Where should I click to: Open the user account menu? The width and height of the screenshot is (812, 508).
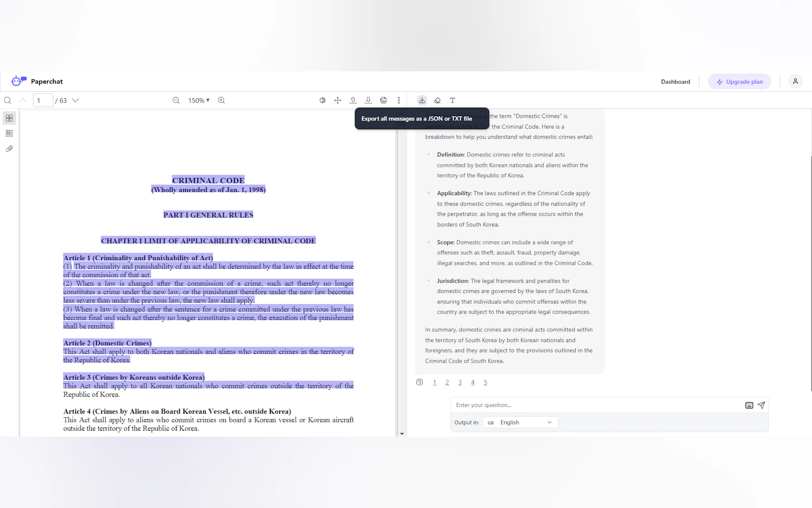[x=795, y=82]
